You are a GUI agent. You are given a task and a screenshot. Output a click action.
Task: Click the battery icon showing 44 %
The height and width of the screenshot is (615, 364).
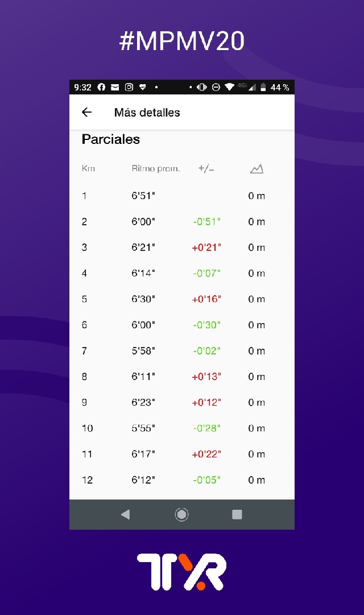tap(263, 87)
